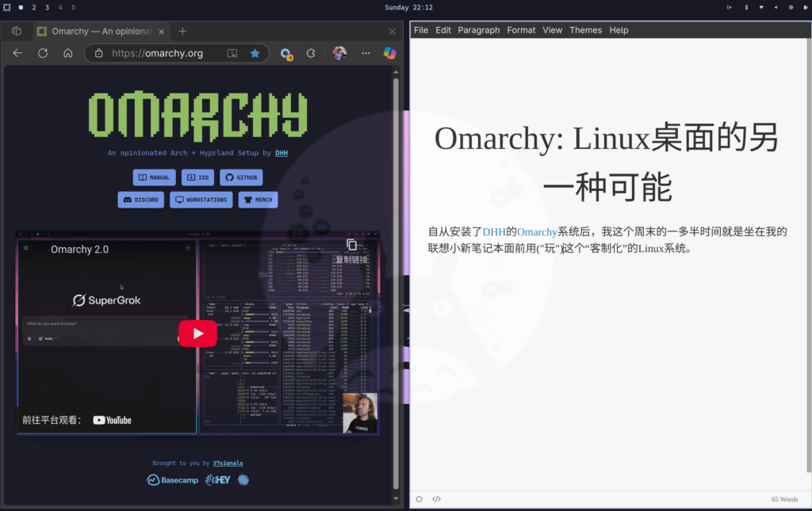Follow the 37signals link

pyautogui.click(x=228, y=463)
